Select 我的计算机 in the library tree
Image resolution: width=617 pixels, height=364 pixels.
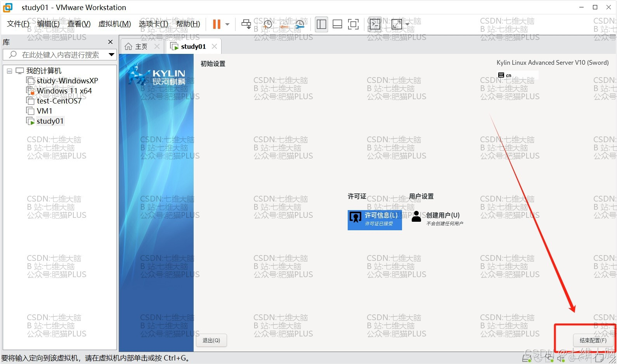click(x=43, y=71)
